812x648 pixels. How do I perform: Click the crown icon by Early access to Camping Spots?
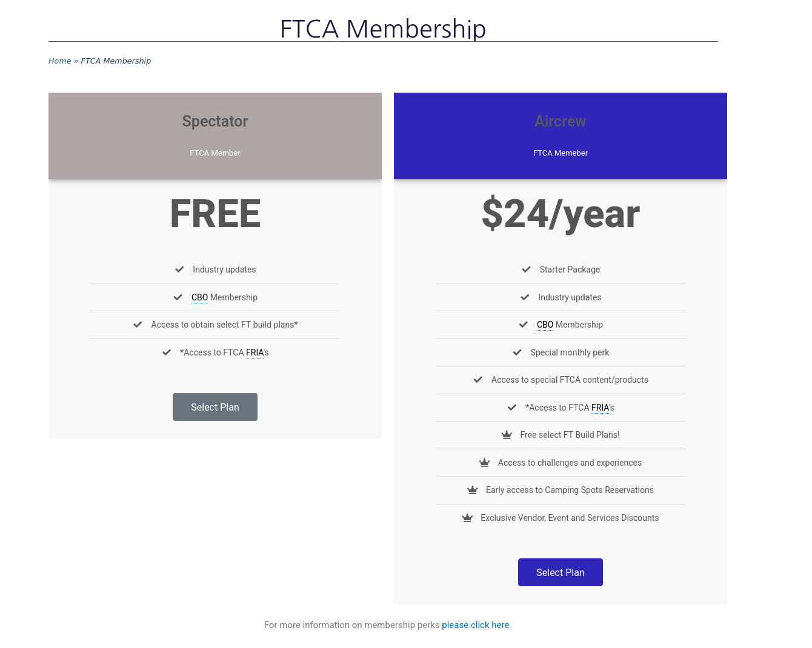pyautogui.click(x=472, y=490)
